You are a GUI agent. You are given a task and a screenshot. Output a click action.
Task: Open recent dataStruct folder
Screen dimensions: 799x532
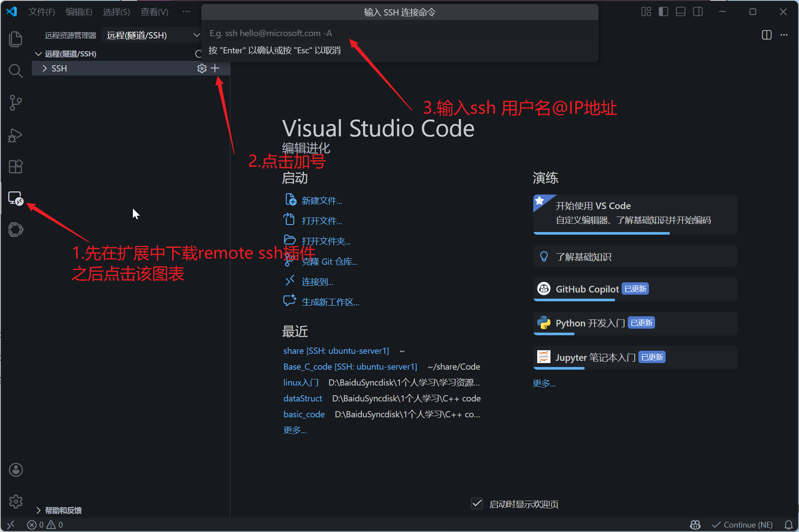(x=303, y=398)
